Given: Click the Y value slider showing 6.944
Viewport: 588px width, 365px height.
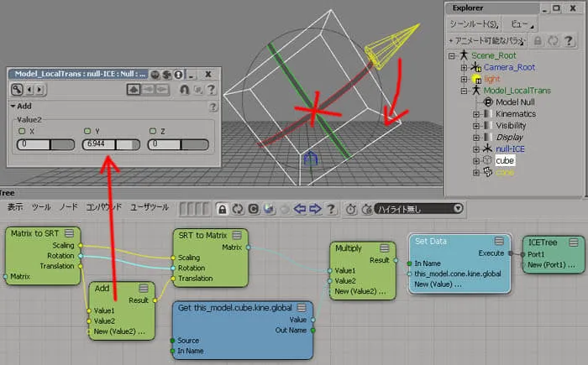Looking at the screenshot, I should [x=111, y=144].
